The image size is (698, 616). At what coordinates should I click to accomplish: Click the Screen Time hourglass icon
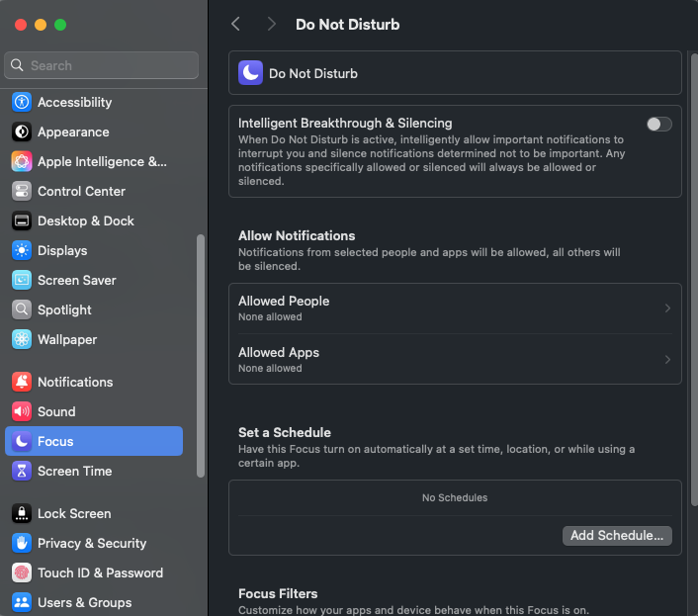click(x=22, y=471)
